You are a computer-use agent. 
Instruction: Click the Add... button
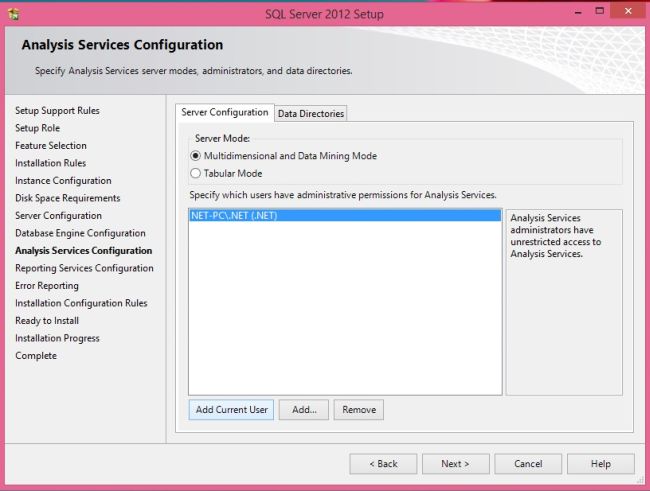(x=304, y=410)
